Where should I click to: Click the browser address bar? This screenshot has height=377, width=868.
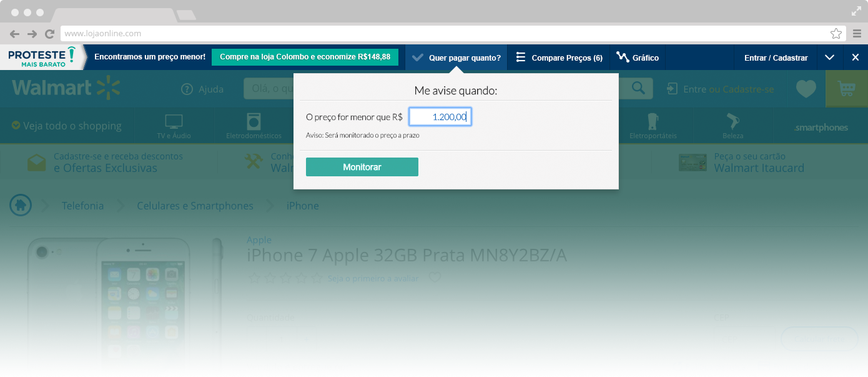(453, 34)
